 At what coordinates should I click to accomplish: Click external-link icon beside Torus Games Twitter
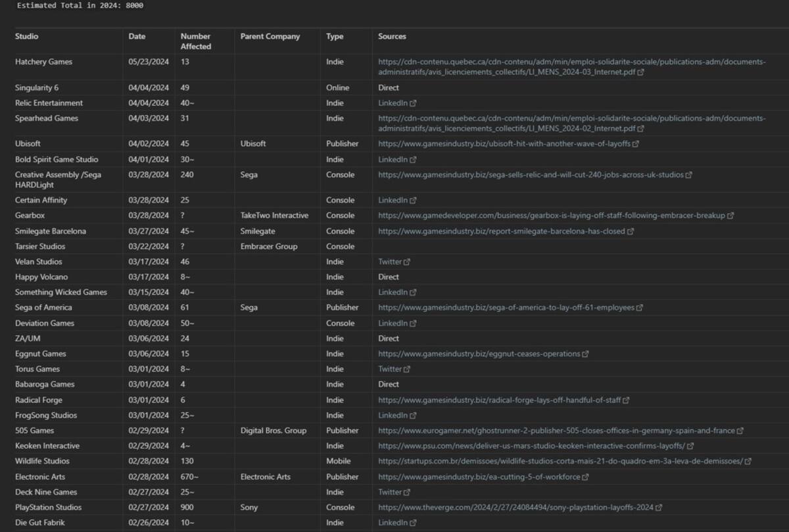(x=407, y=370)
